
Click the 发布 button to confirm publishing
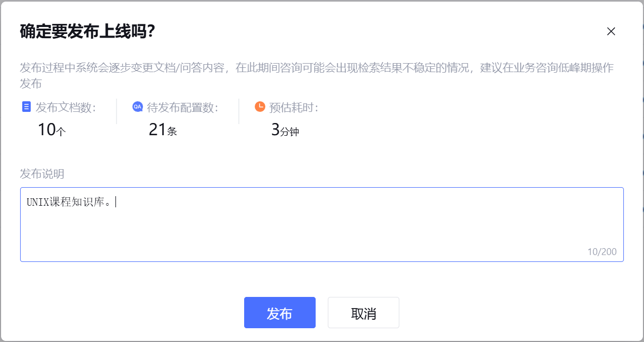280,313
